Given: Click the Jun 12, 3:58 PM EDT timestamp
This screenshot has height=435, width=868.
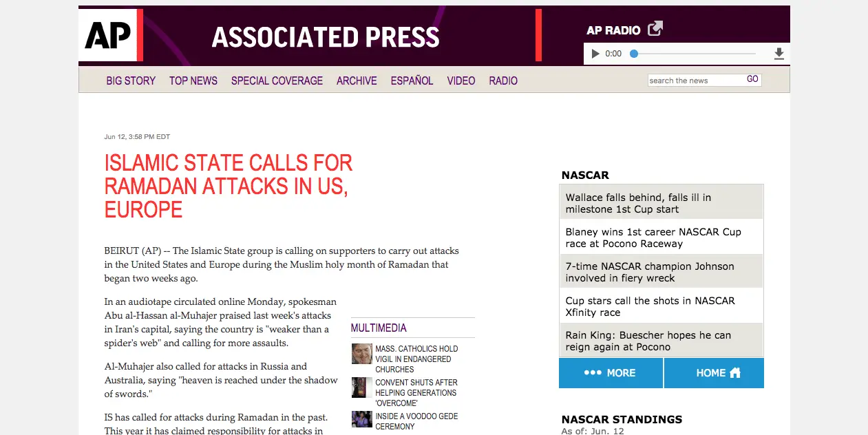Looking at the screenshot, I should 137,137.
